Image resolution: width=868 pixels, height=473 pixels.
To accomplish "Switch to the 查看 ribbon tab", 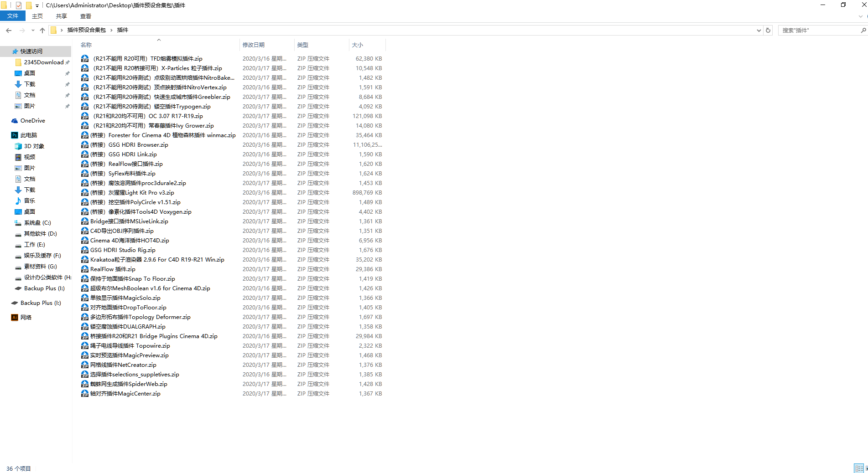I will point(86,16).
